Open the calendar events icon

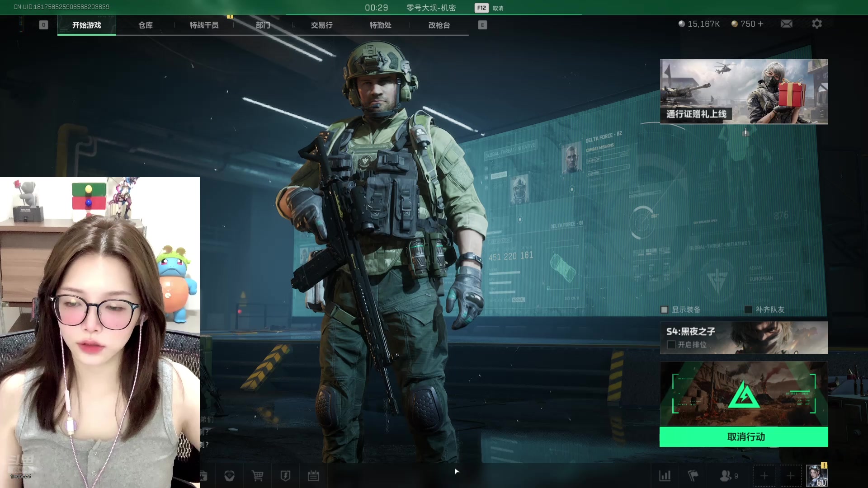click(x=313, y=476)
